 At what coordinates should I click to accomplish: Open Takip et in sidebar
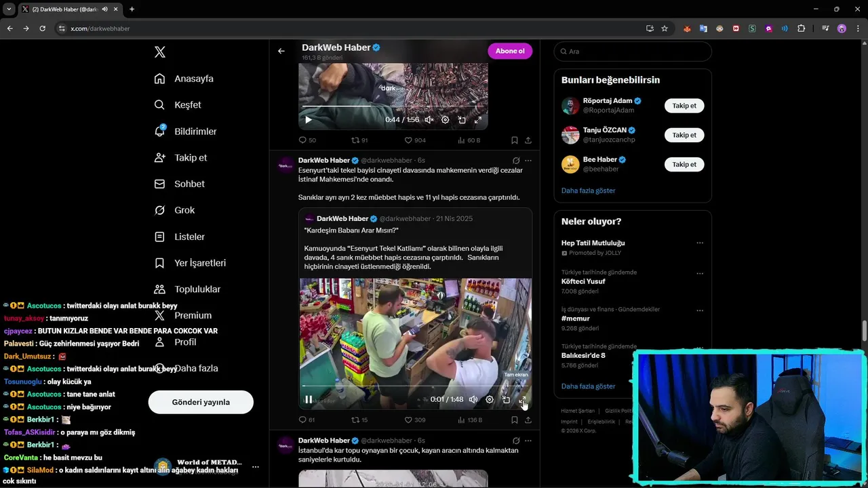(x=180, y=157)
